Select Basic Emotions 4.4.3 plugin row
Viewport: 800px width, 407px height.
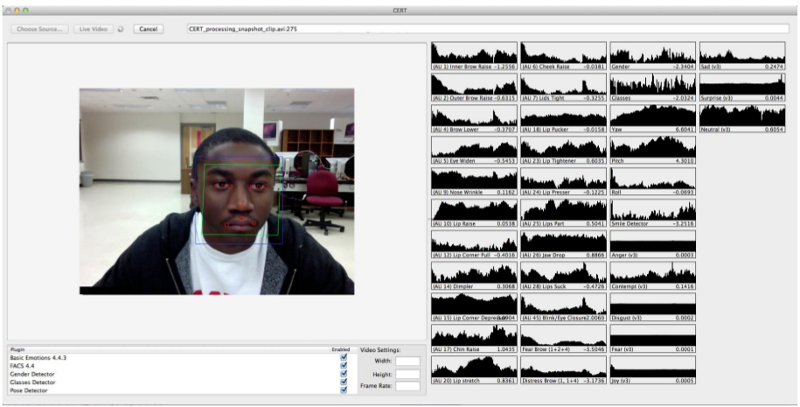coord(180,358)
